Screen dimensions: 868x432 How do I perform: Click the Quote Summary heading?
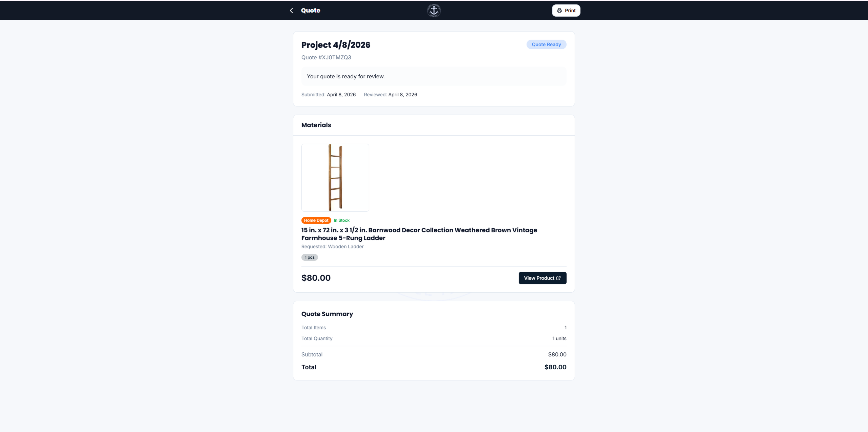click(x=327, y=314)
